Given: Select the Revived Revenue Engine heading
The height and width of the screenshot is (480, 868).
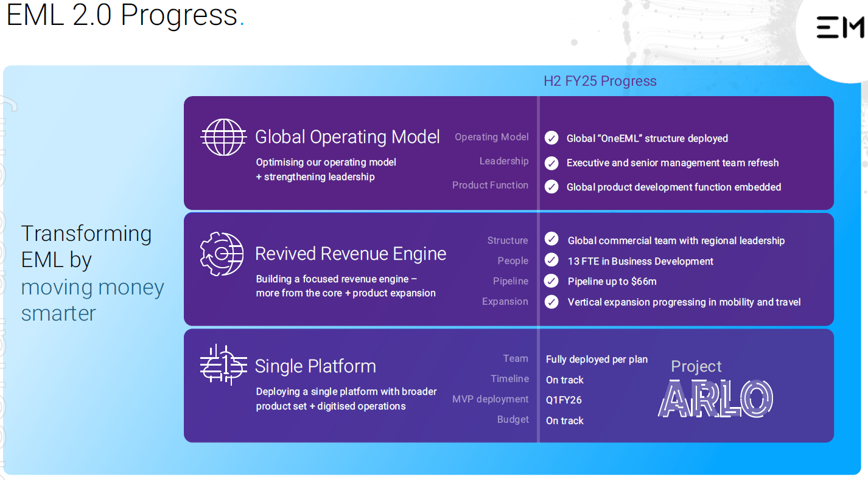Looking at the screenshot, I should [351, 254].
